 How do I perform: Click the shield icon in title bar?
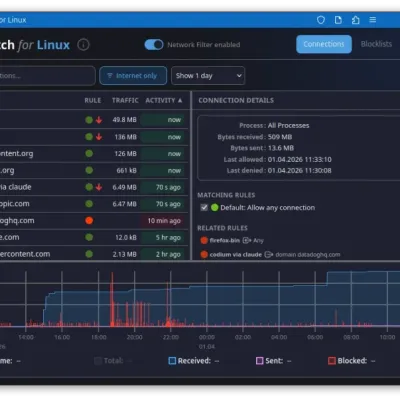[x=321, y=20]
